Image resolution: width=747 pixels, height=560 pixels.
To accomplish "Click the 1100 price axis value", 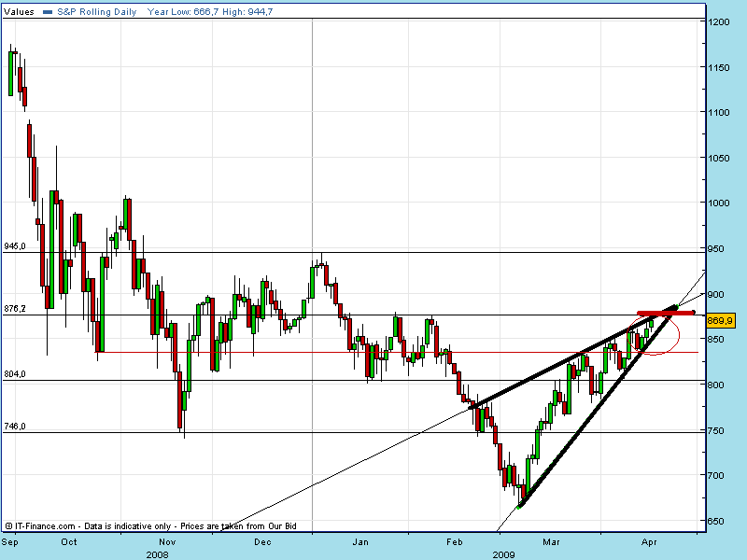I will tap(719, 112).
